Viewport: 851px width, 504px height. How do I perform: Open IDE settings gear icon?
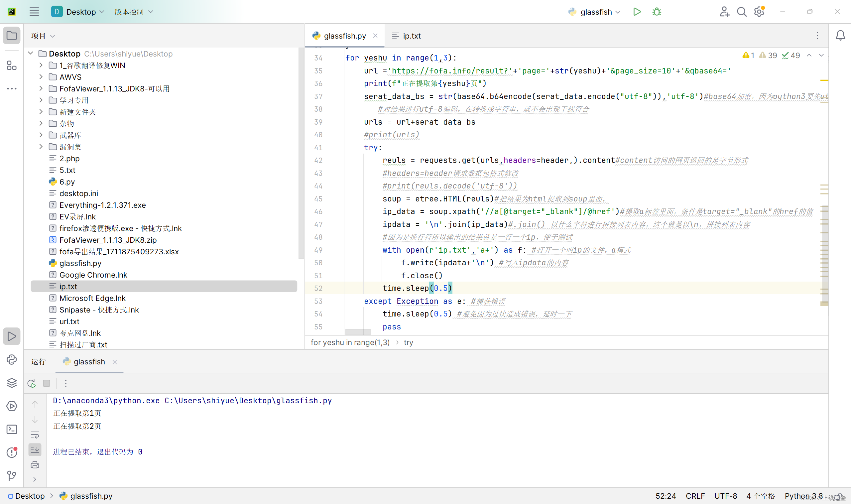point(759,12)
